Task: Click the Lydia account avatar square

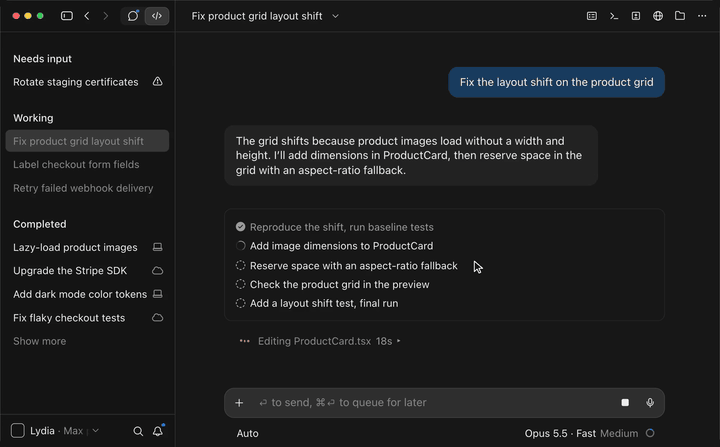Action: click(x=18, y=431)
